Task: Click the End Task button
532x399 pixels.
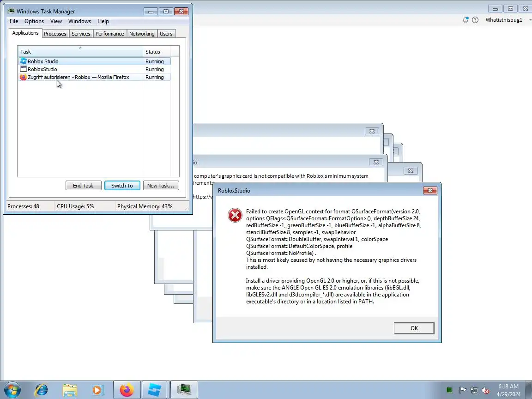Action: pyautogui.click(x=83, y=186)
